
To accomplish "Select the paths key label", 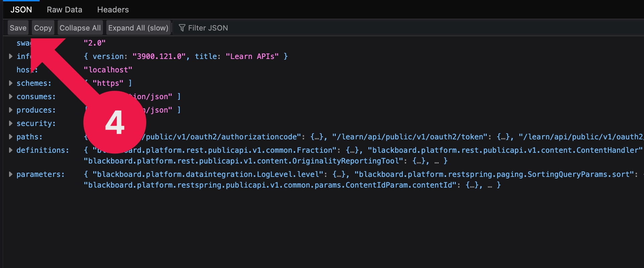I will pyautogui.click(x=30, y=137).
